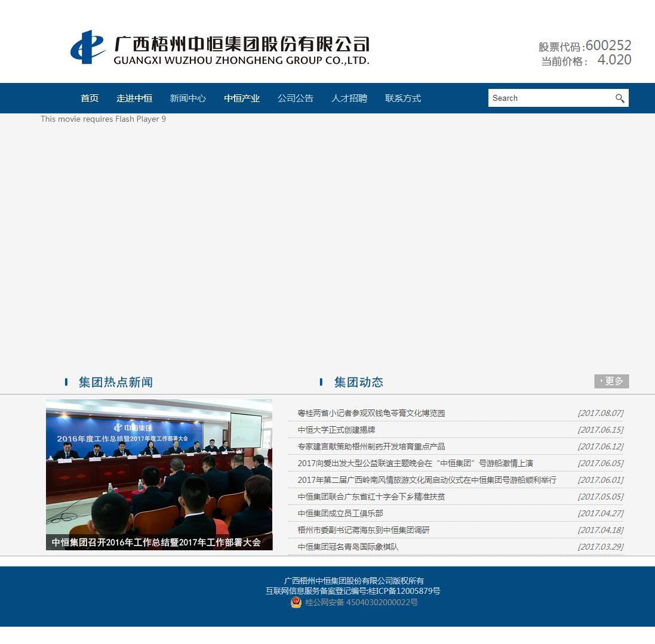Open the 公司公告 menu item
This screenshot has height=644, width=655.
coord(296,98)
